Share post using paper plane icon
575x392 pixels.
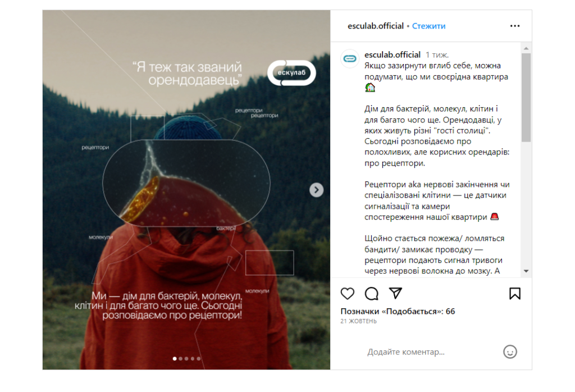(x=396, y=293)
